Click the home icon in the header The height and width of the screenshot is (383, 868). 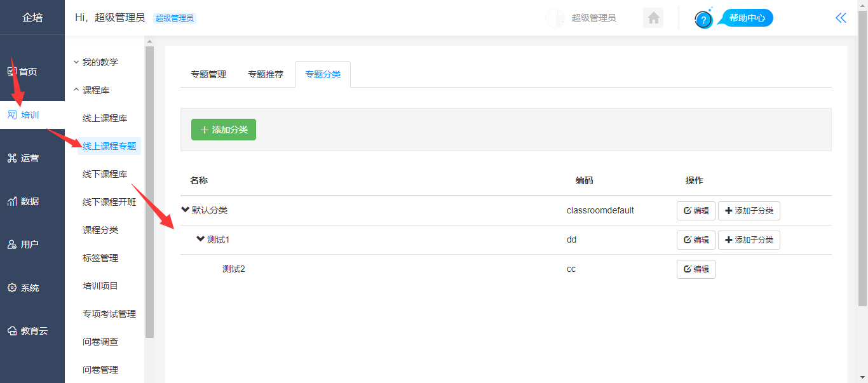tap(653, 18)
